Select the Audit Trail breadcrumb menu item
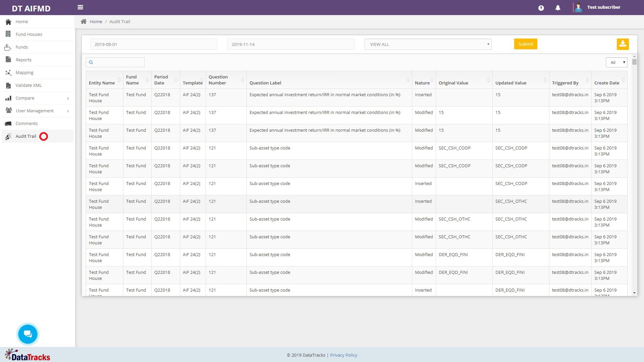 click(119, 21)
